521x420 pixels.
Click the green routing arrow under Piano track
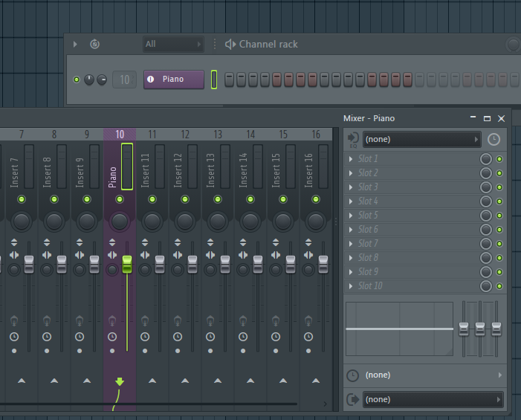tap(120, 381)
